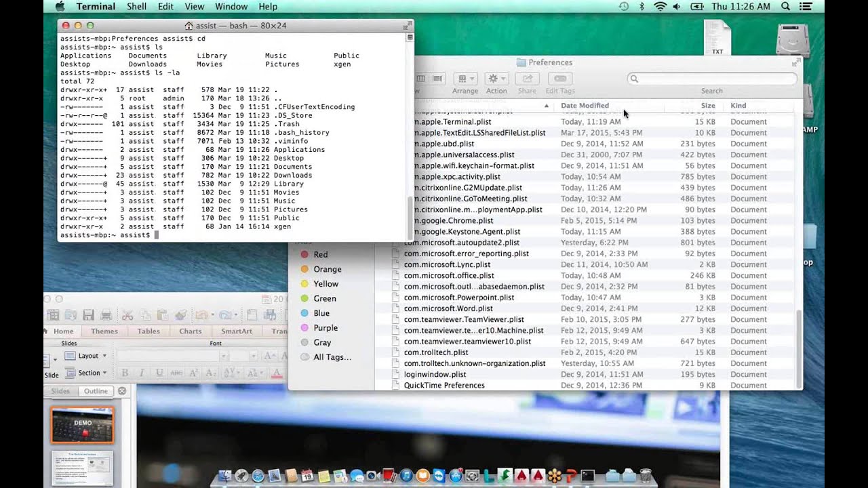Open the font size combo box dropdown

(254, 356)
